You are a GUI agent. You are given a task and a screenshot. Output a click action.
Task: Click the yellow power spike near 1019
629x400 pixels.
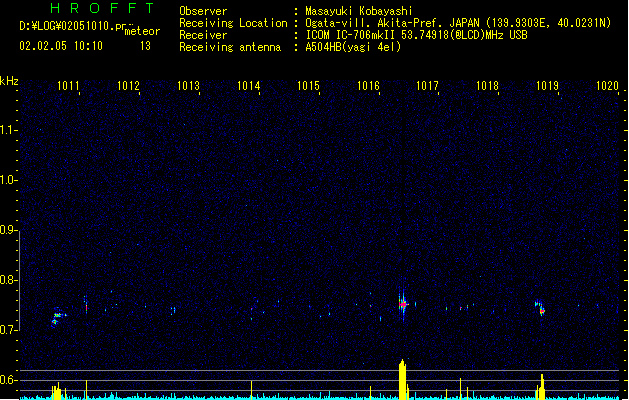point(542,387)
